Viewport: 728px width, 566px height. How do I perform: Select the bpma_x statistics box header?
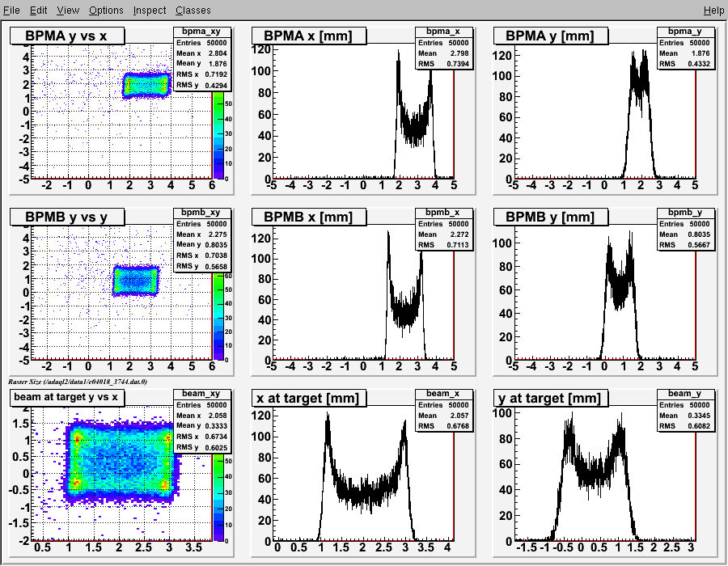pyautogui.click(x=443, y=32)
